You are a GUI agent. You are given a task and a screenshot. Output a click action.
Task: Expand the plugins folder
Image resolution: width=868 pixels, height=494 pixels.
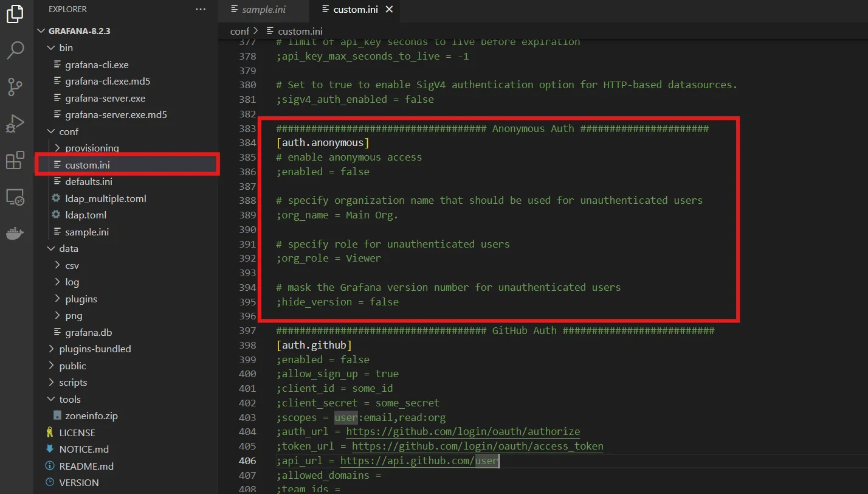click(57, 299)
